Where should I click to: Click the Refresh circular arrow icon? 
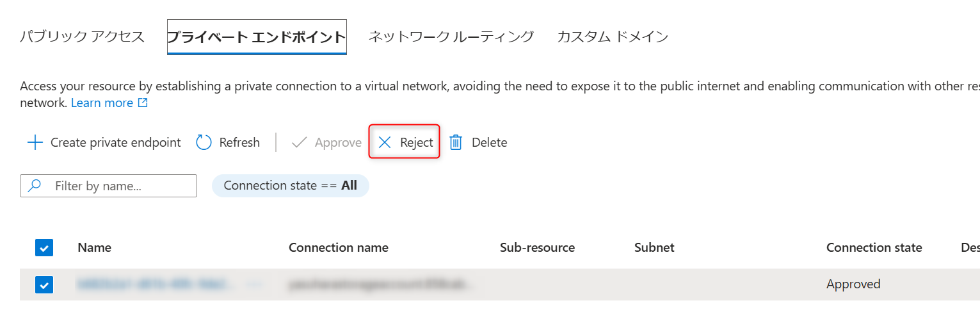tap(204, 142)
